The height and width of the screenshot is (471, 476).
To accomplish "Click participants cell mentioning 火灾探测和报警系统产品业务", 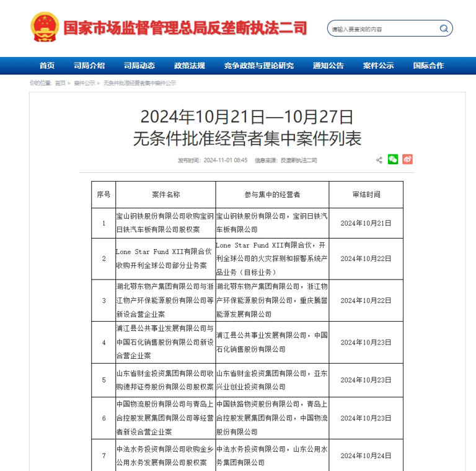I will 272,258.
